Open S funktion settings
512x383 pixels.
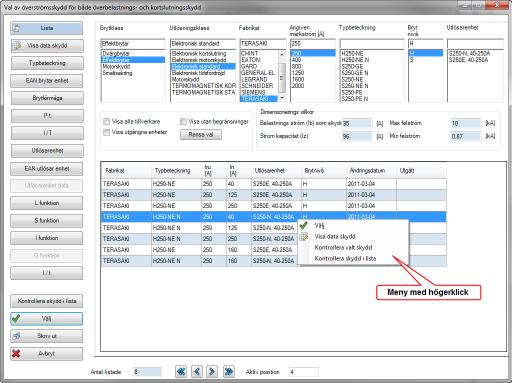point(47,221)
